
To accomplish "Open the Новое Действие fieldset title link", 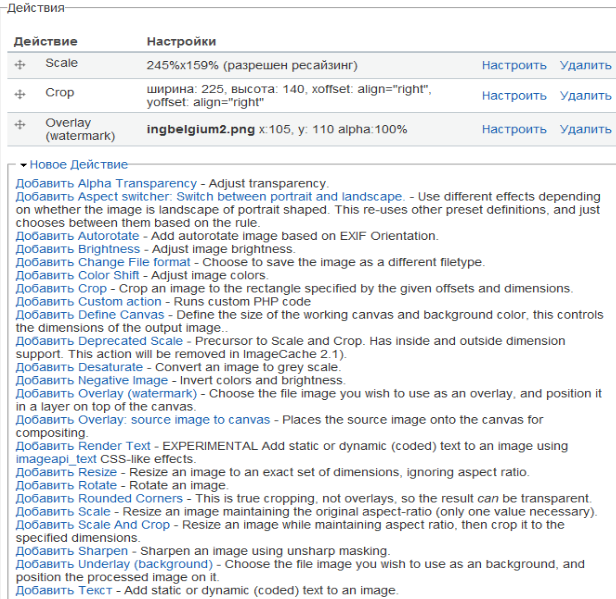I will [x=79, y=165].
